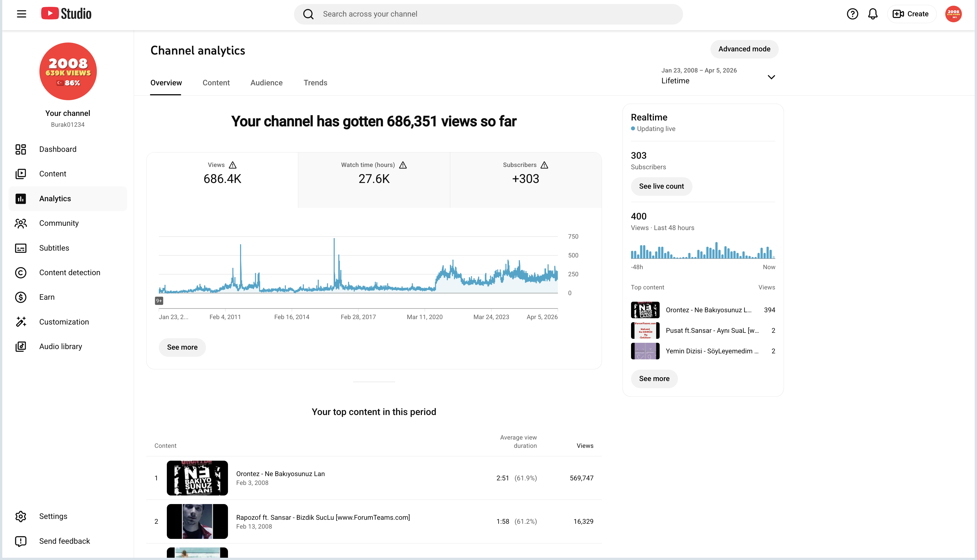Viewport: 977px width, 560px height.
Task: Click the large channel profile picture
Action: tap(68, 71)
